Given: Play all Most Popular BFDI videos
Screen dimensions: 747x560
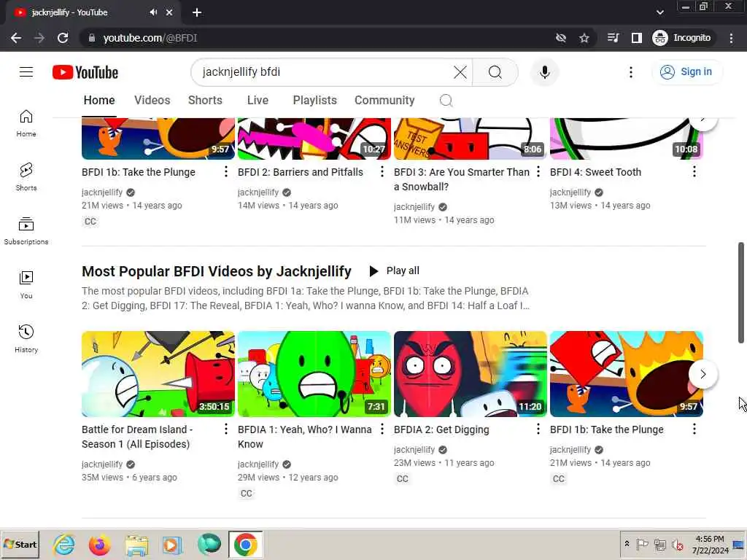Looking at the screenshot, I should click(x=395, y=271).
